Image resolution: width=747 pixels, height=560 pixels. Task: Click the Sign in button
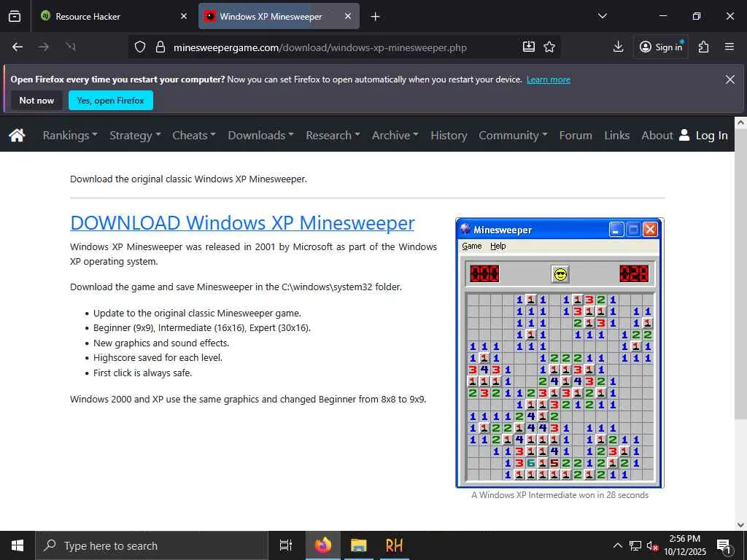point(661,47)
